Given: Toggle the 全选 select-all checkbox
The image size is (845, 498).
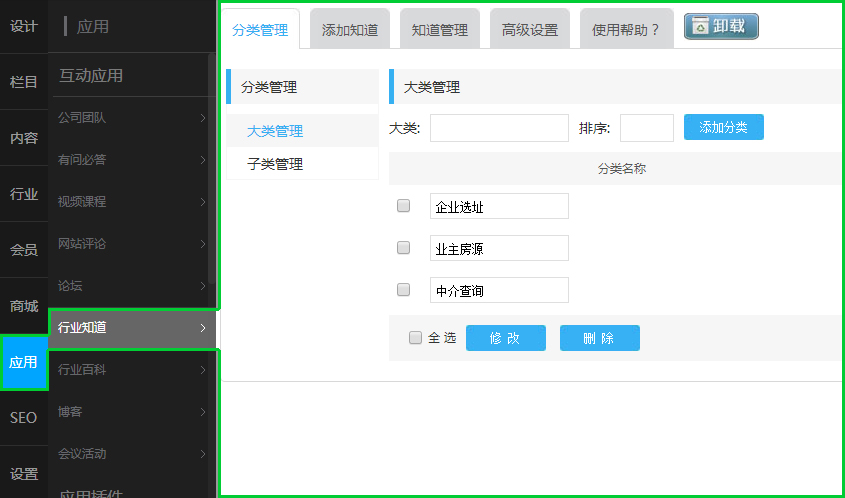Looking at the screenshot, I should (x=416, y=338).
